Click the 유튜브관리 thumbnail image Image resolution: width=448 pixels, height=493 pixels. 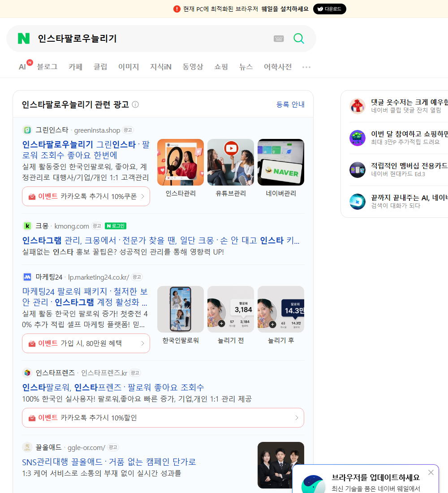231,162
